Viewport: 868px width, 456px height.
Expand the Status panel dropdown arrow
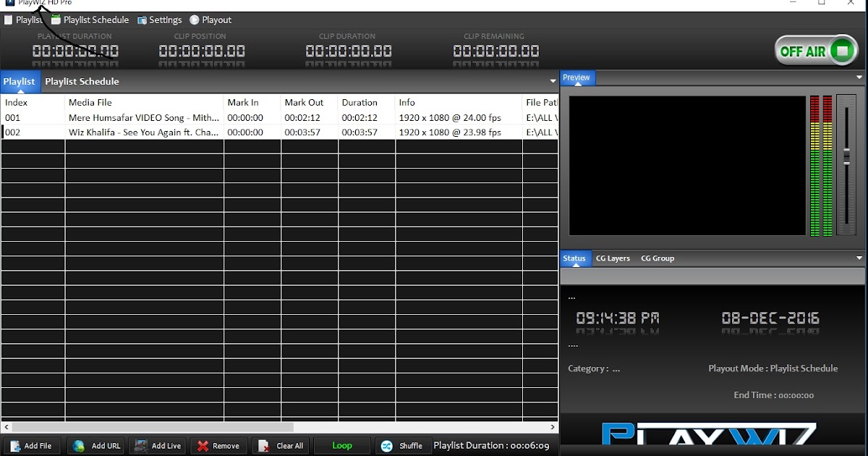[x=859, y=258]
